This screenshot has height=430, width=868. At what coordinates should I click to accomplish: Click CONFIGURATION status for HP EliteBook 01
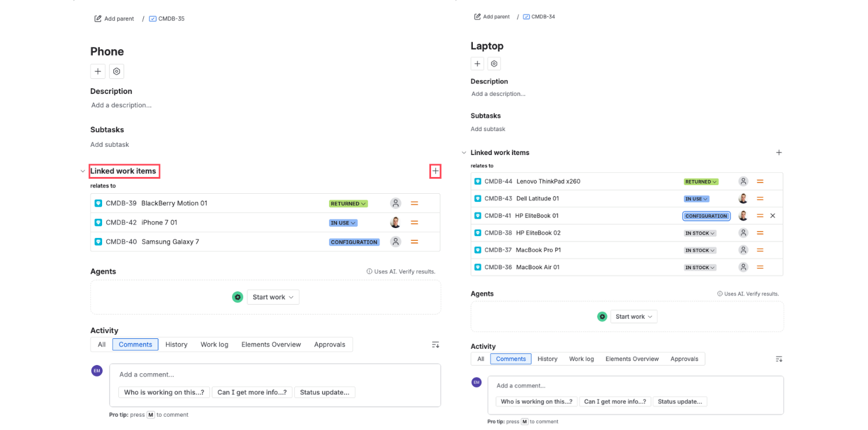tap(706, 216)
